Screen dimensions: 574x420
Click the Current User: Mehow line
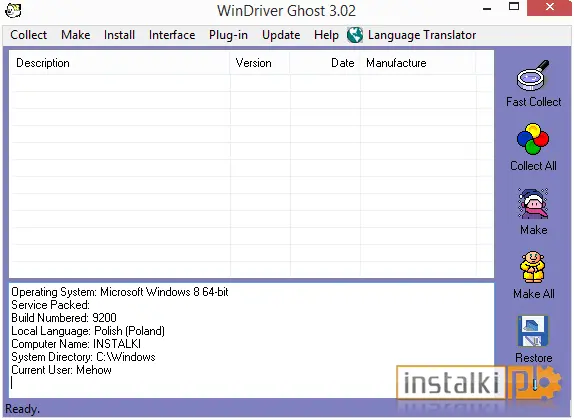pos(61,370)
